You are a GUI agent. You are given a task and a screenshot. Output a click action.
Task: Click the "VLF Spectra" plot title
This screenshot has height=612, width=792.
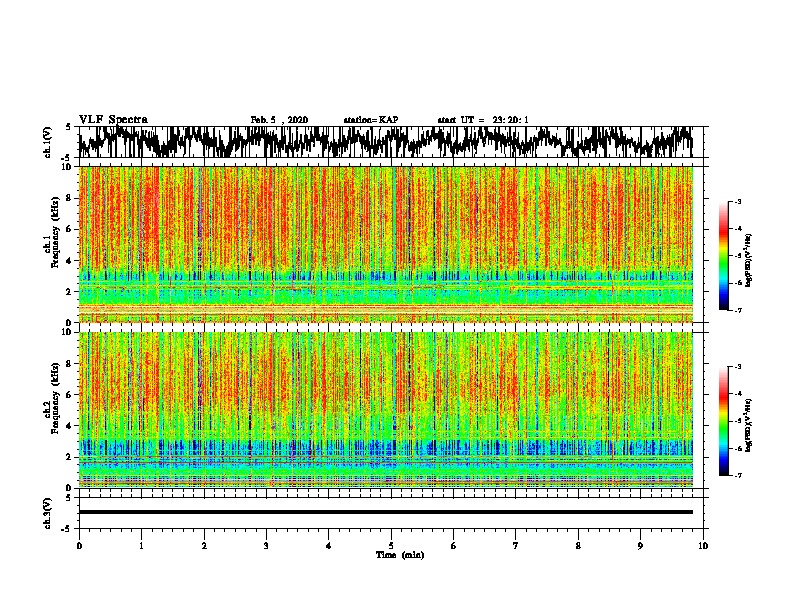[x=113, y=120]
